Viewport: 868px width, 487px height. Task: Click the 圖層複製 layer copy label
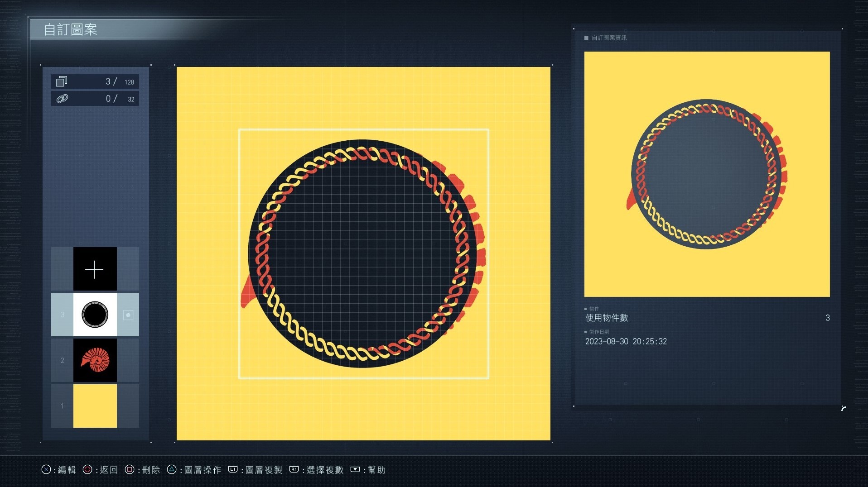(264, 470)
